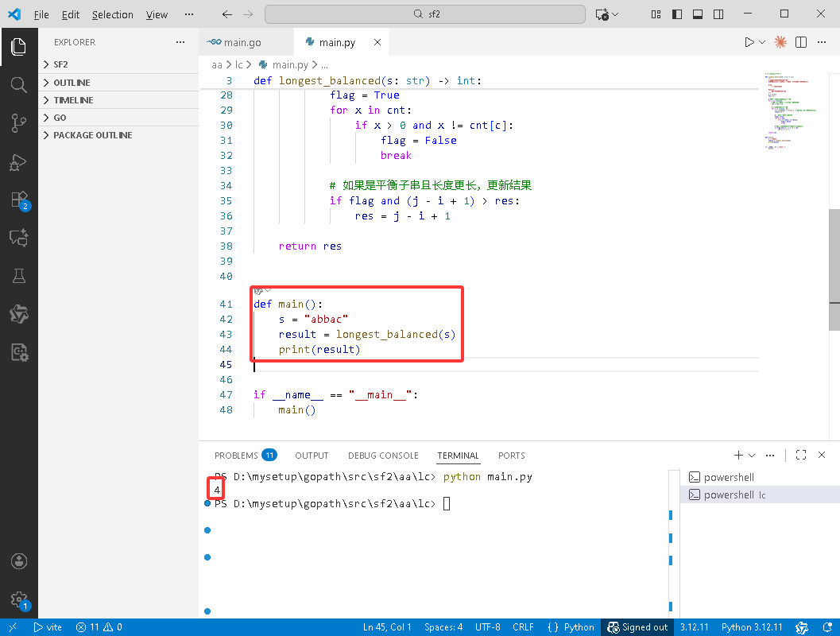This screenshot has height=636, width=840.
Task: Open the remote window indicator in status bar
Action: (13, 627)
